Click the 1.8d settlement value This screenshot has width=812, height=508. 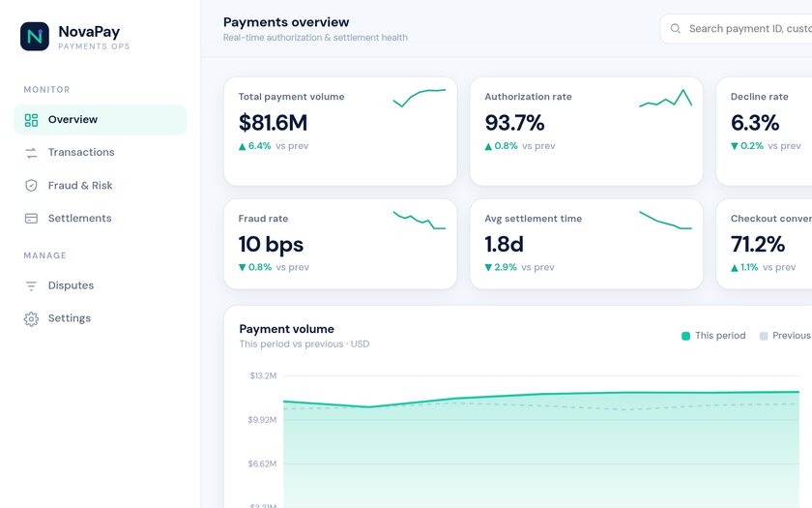coord(504,244)
